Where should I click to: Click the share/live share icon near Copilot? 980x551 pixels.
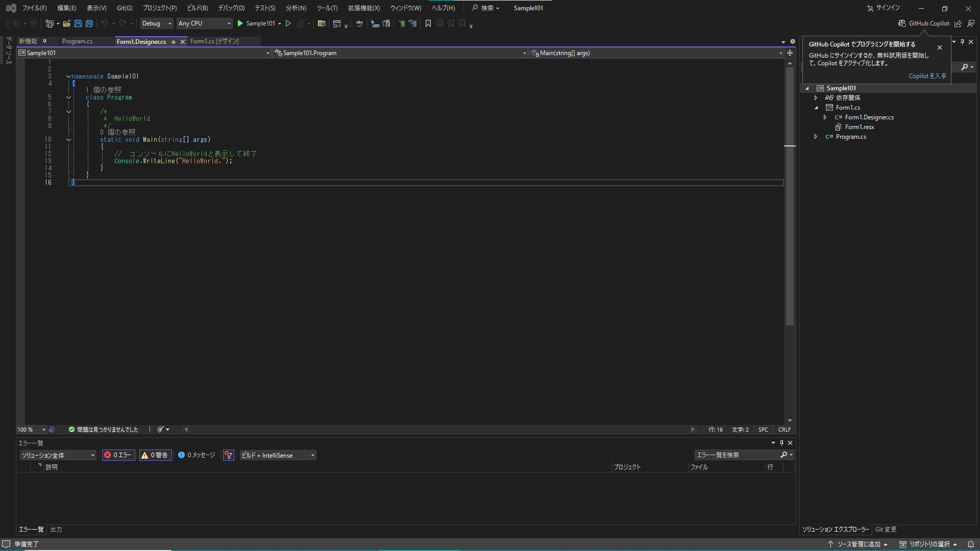[x=958, y=23]
